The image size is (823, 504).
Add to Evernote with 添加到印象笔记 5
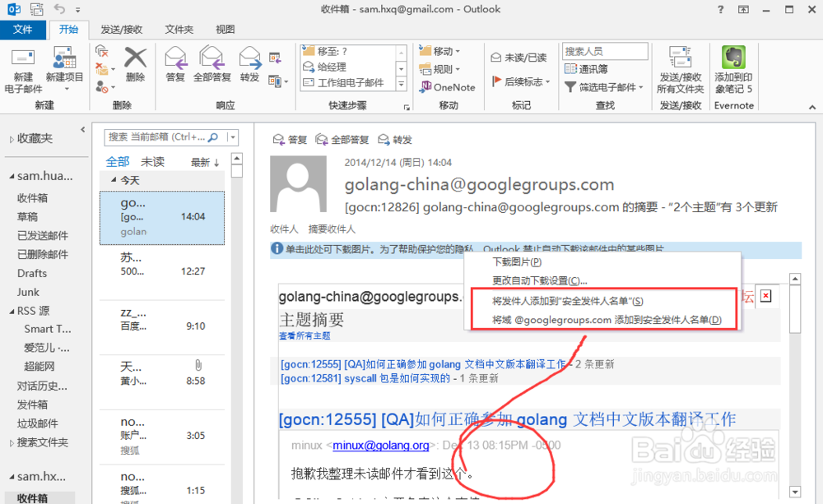coord(733,70)
